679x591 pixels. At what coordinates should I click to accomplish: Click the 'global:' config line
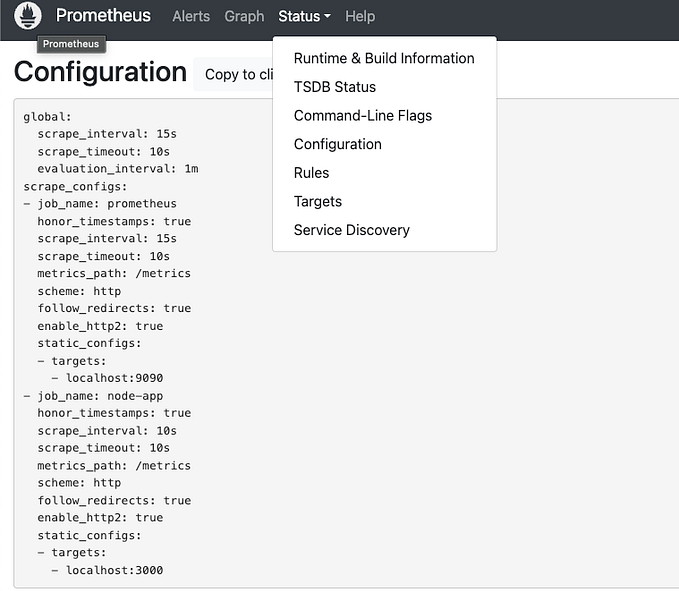pos(48,117)
